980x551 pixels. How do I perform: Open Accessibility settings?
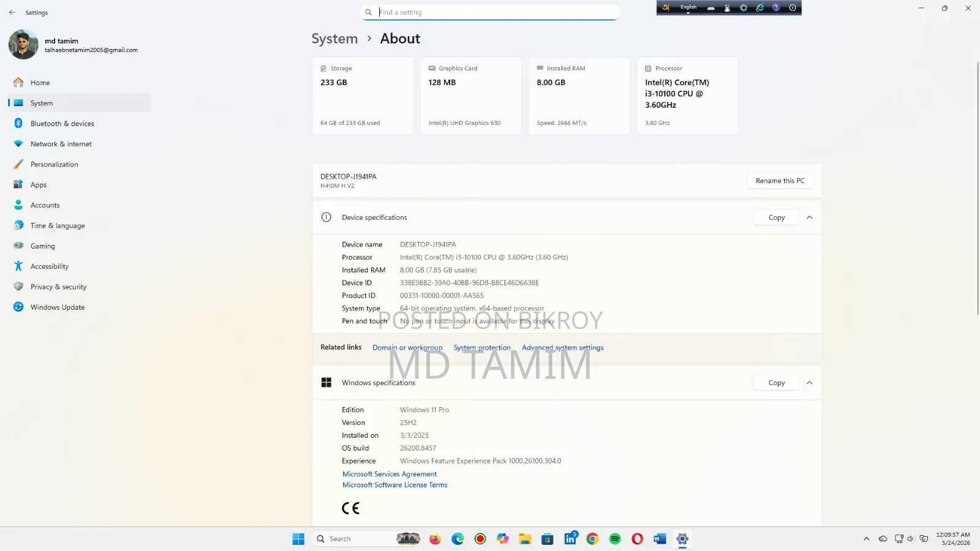[x=80, y=266]
